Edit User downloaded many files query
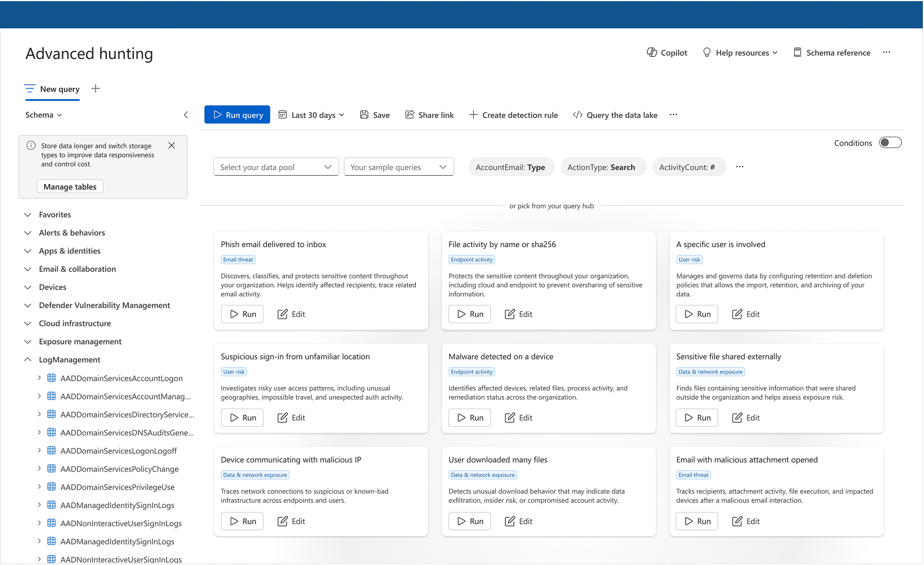The image size is (924, 565). pos(519,521)
